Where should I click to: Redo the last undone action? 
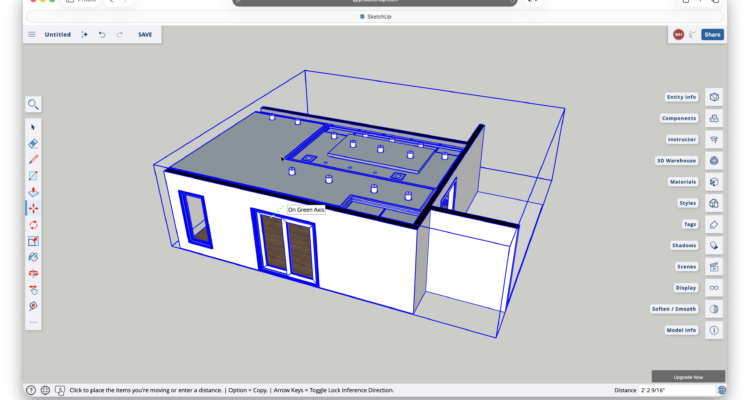120,34
